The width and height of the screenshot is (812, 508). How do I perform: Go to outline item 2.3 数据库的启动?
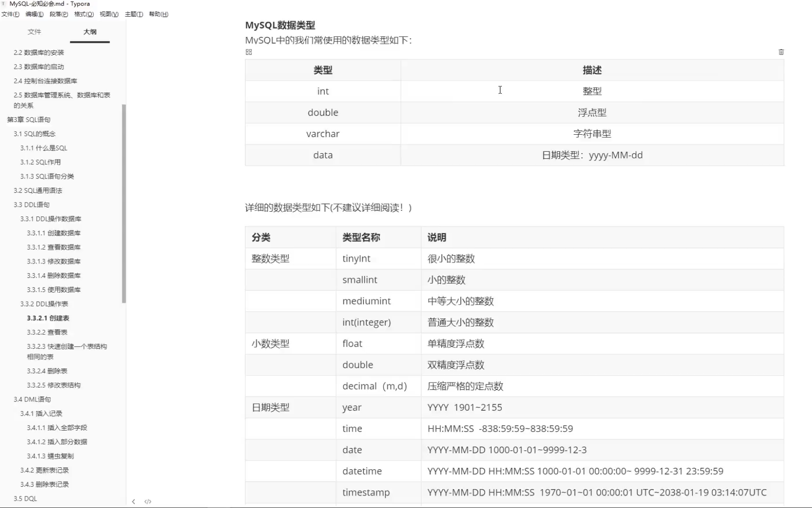39,67
